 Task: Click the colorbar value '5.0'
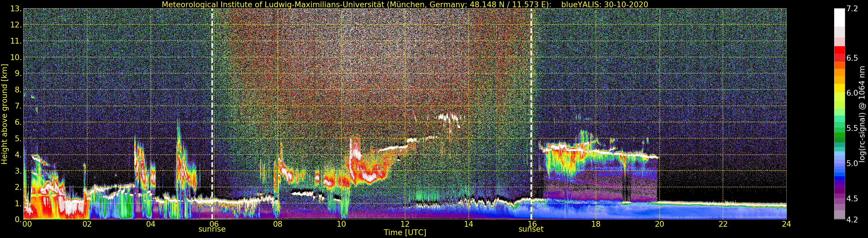[x=852, y=163]
